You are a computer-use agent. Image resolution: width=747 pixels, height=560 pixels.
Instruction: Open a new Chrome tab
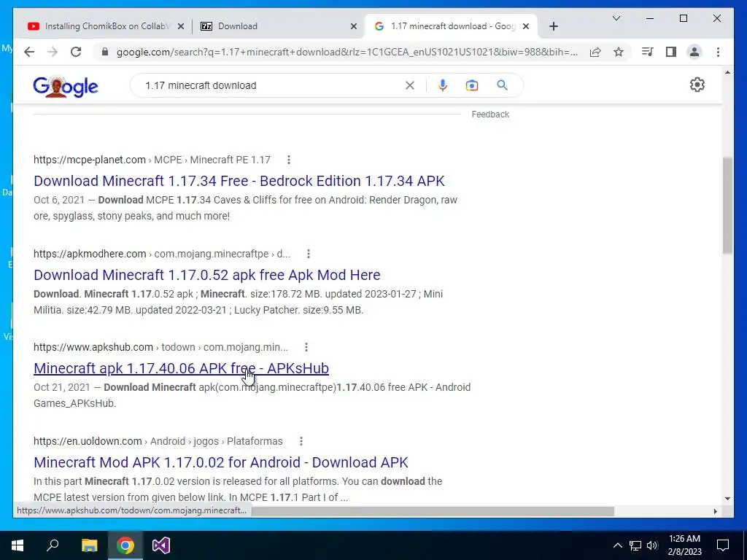[553, 26]
